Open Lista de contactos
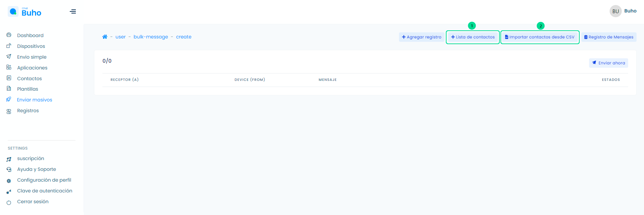Image resolution: width=644 pixels, height=215 pixels. click(x=473, y=37)
